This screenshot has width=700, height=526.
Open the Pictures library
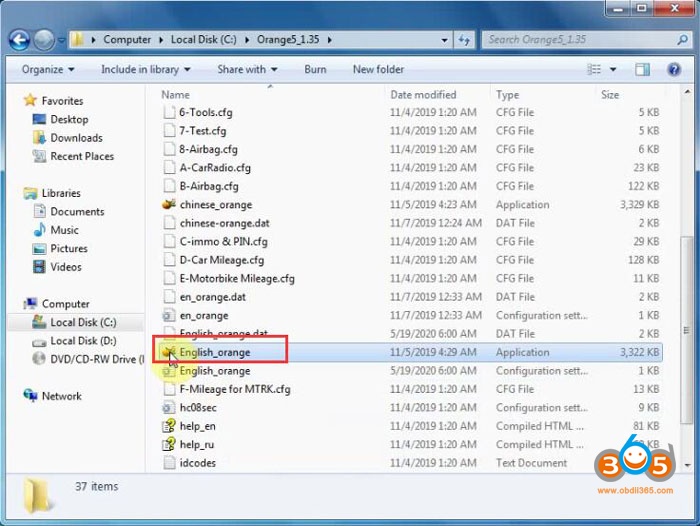(x=69, y=249)
